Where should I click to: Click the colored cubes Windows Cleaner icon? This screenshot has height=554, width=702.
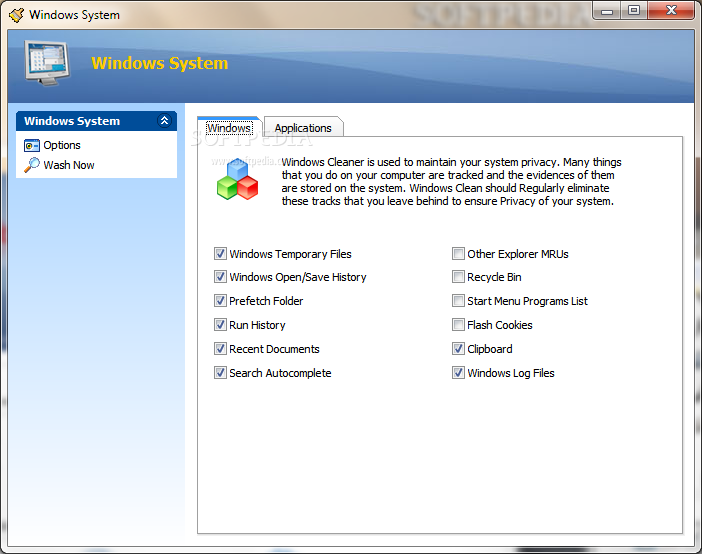pos(237,180)
